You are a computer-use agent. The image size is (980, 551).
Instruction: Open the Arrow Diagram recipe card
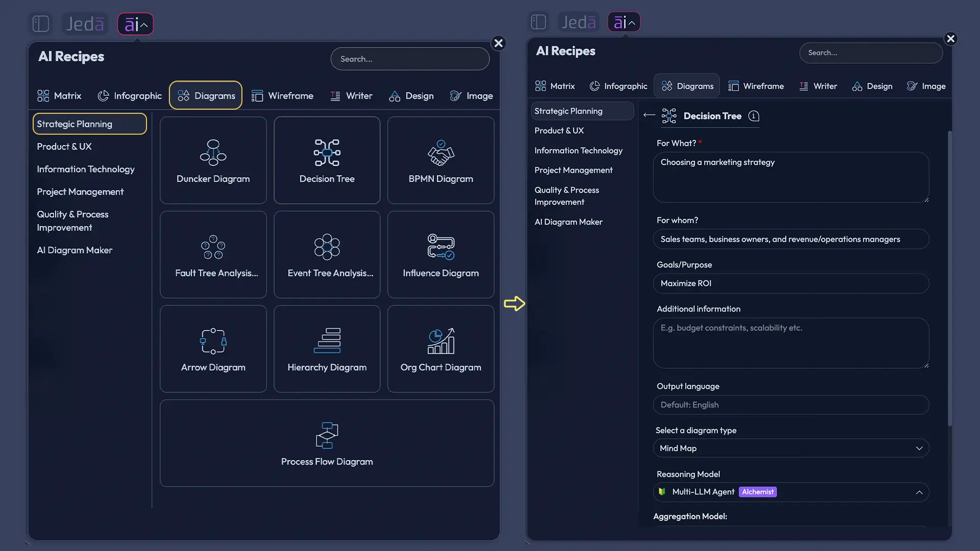(213, 349)
